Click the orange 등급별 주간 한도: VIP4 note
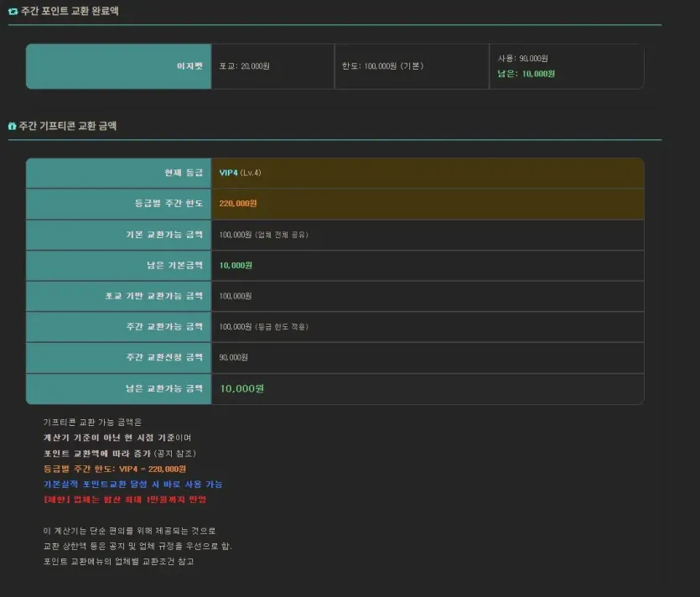 [114, 469]
